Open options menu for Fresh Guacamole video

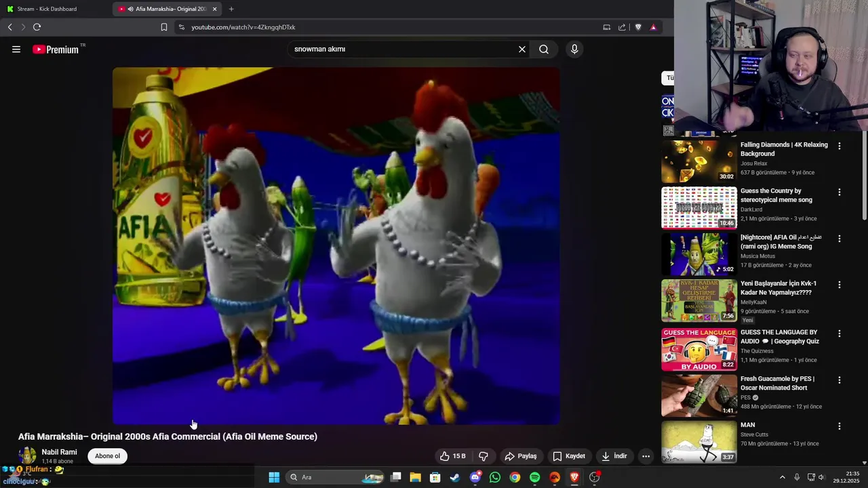tap(839, 380)
